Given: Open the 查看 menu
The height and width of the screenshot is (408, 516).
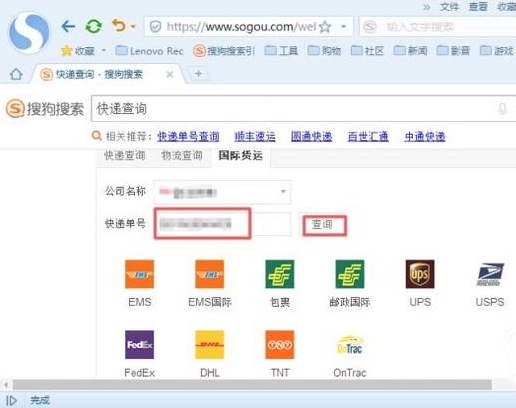Looking at the screenshot, I should click(x=478, y=7).
